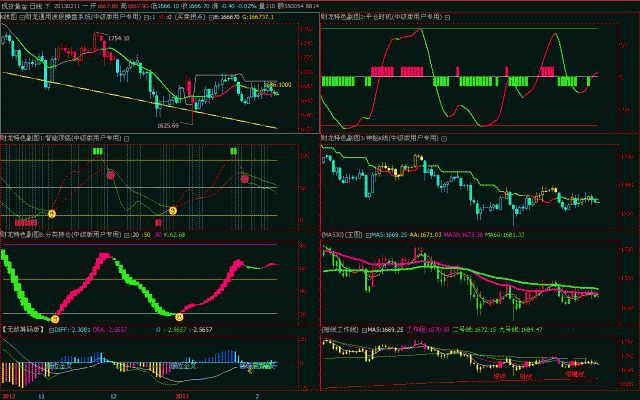Click the 1625.69 low price label
This screenshot has height=400, width=640.
click(x=168, y=125)
